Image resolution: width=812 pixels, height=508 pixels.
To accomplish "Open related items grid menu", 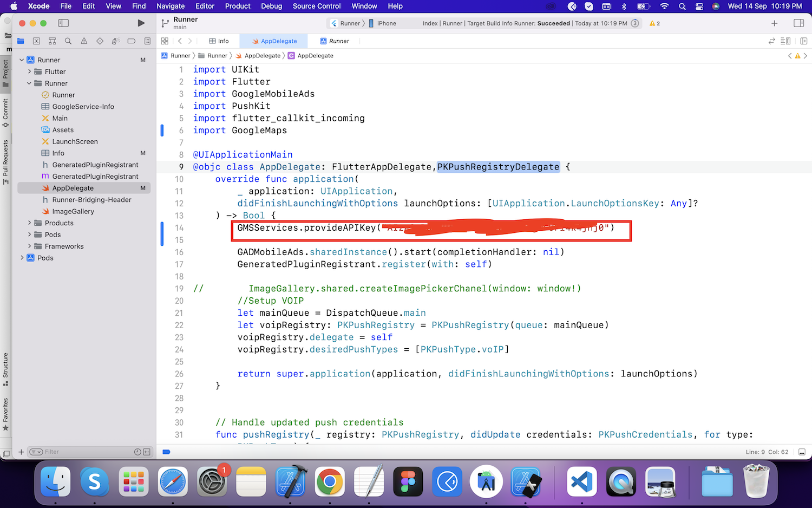I will click(165, 41).
